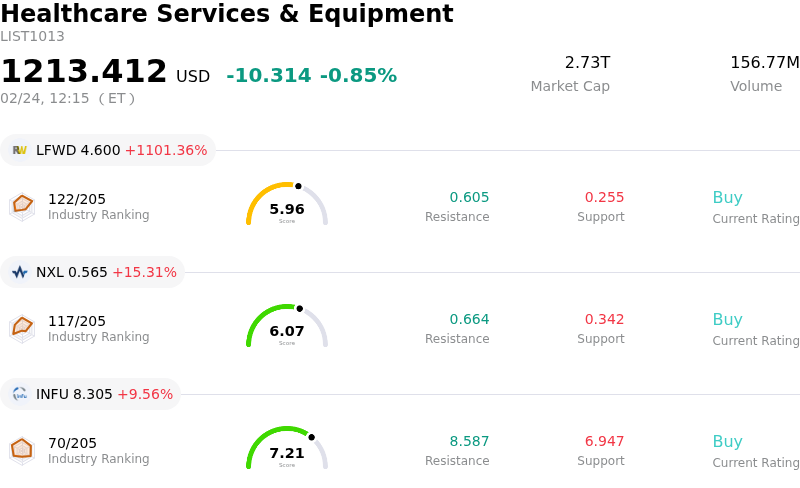Click the 2.73T Market Cap figure
Screen dimensions: 800x488
587,63
